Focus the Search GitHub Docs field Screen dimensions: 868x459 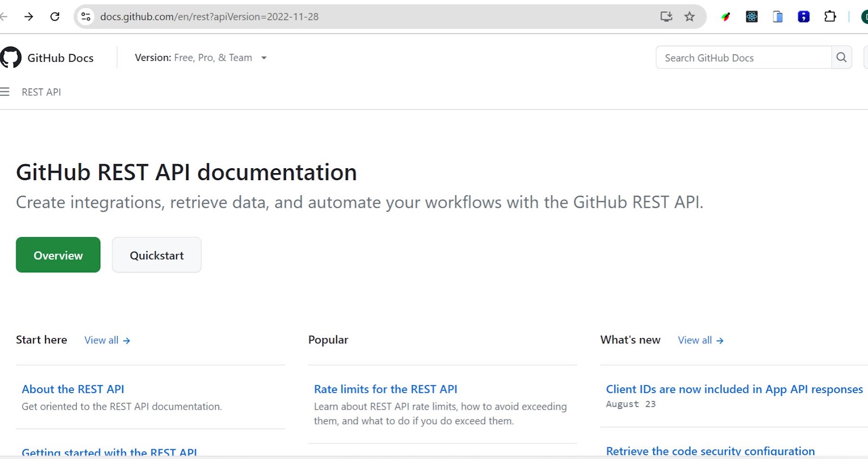[744, 58]
